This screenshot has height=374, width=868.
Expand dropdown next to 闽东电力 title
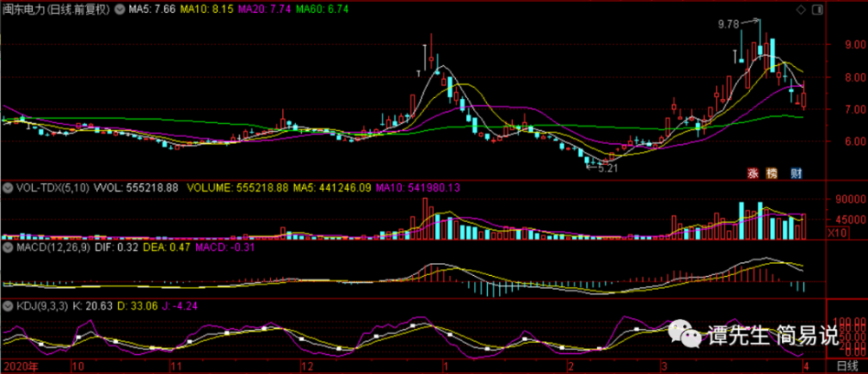click(x=117, y=10)
